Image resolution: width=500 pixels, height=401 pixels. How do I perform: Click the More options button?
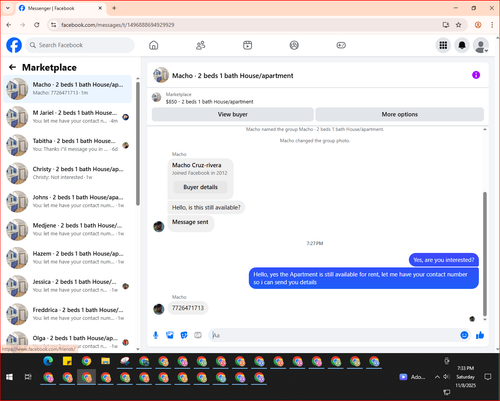(x=400, y=114)
